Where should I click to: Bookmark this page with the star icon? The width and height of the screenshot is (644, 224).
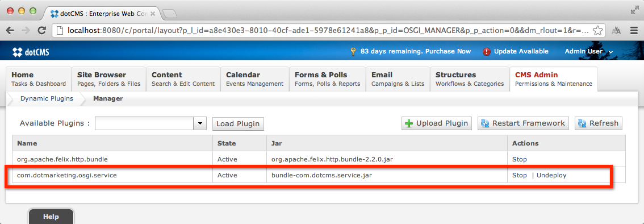598,30
